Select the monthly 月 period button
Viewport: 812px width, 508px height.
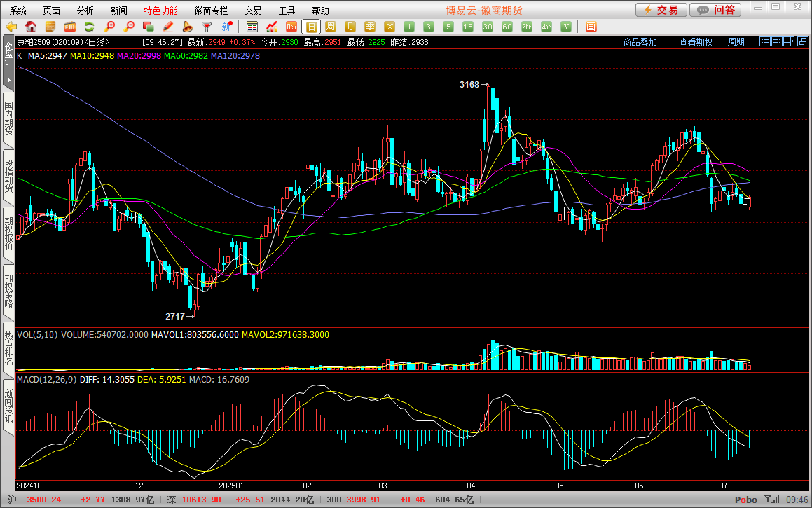point(350,27)
